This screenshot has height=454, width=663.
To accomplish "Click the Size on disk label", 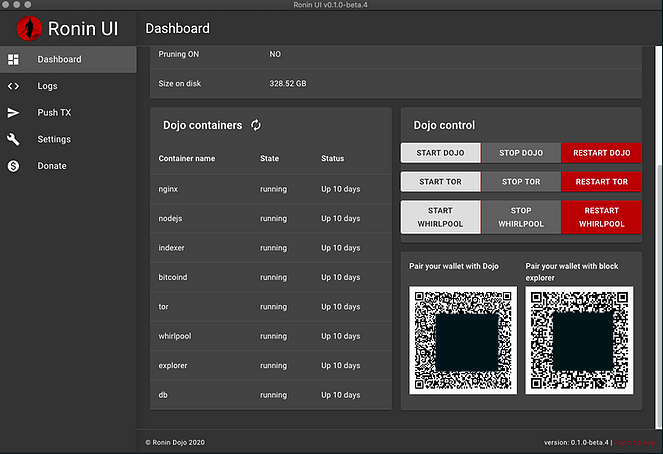I will [180, 84].
